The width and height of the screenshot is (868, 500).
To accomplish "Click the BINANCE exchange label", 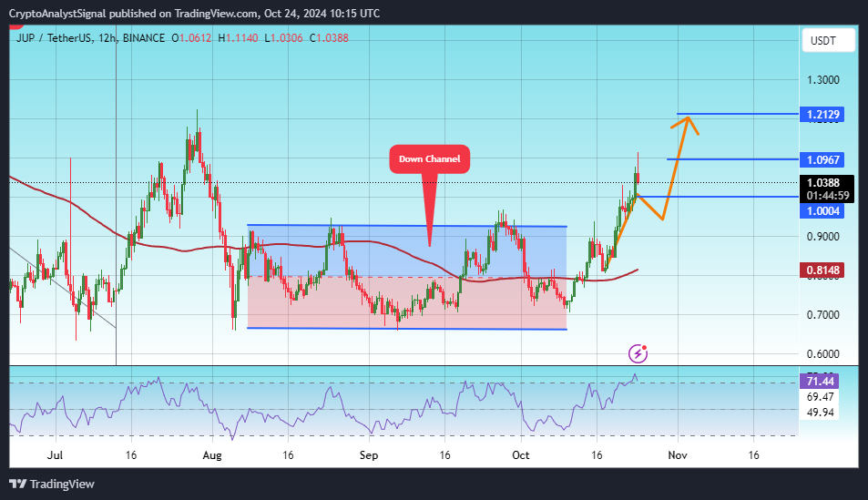I will click(144, 37).
